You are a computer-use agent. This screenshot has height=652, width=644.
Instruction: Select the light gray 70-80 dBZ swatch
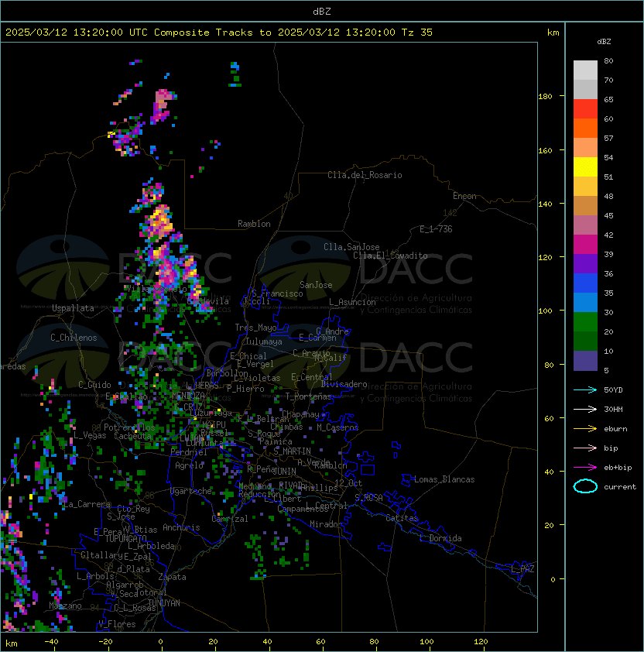(585, 70)
